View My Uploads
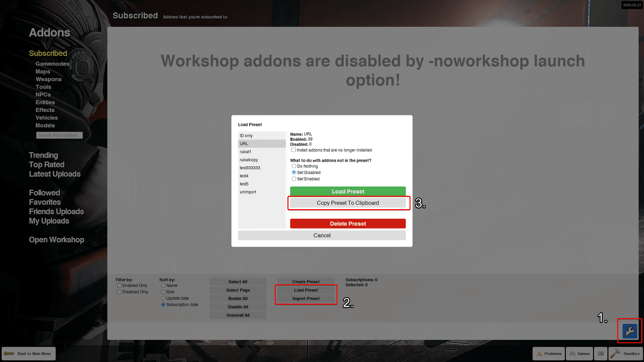This screenshot has width=644, height=362. (49, 221)
